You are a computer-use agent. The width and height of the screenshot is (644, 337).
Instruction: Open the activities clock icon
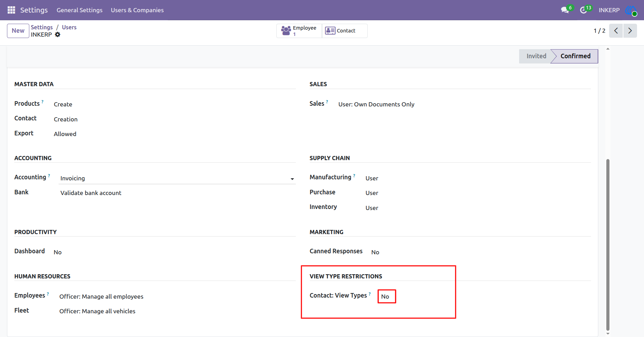584,10
